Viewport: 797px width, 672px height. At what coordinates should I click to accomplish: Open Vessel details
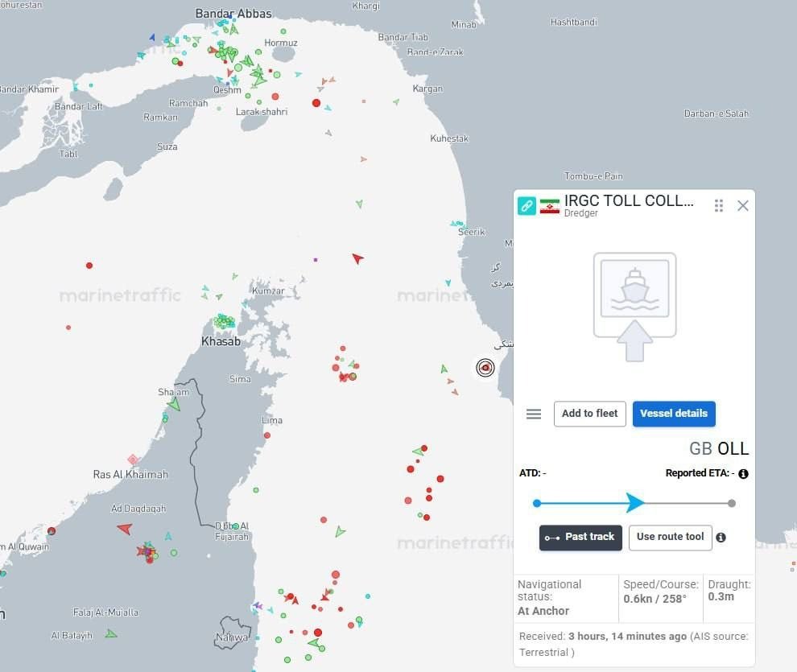(x=674, y=414)
